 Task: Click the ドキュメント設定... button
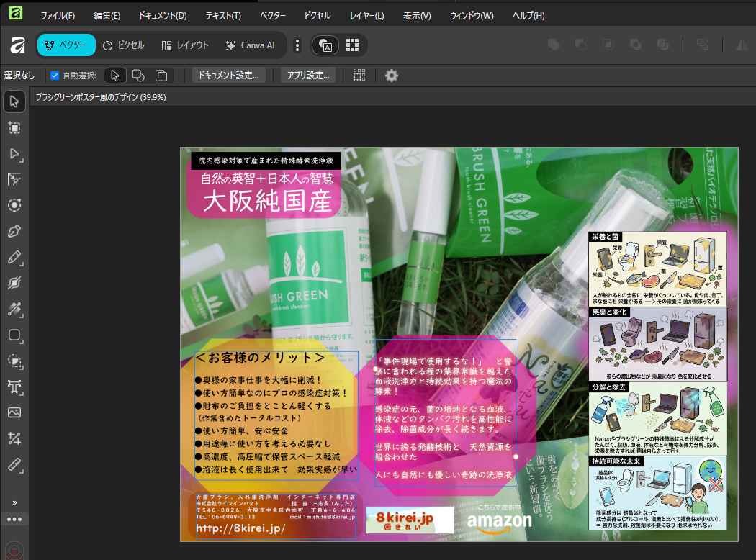click(229, 76)
